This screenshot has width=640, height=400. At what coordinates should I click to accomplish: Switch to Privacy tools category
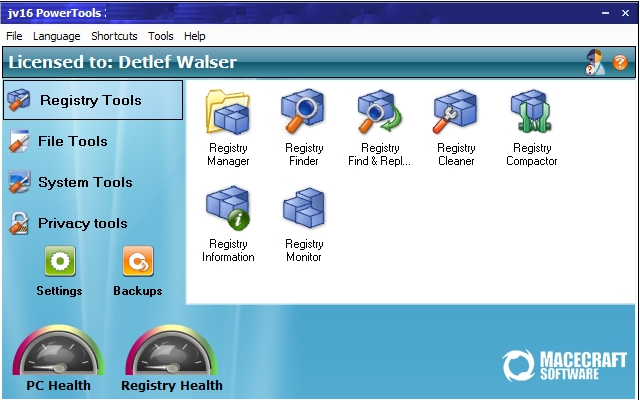pyautogui.click(x=68, y=223)
